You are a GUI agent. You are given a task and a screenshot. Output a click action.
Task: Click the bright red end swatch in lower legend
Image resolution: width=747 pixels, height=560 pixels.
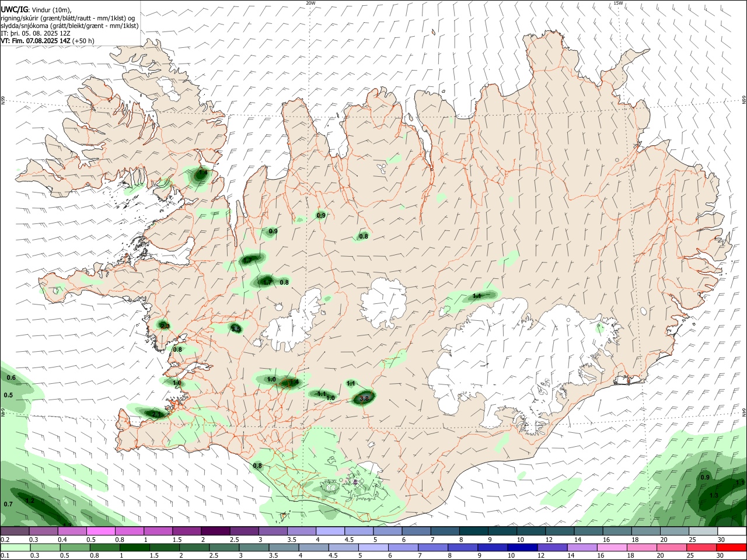(x=731, y=548)
